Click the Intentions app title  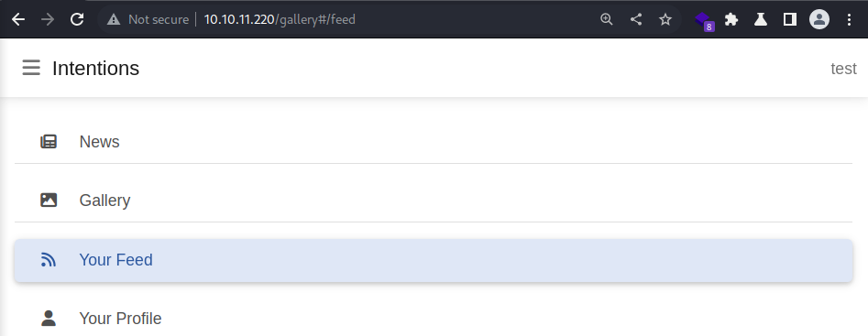tap(95, 69)
